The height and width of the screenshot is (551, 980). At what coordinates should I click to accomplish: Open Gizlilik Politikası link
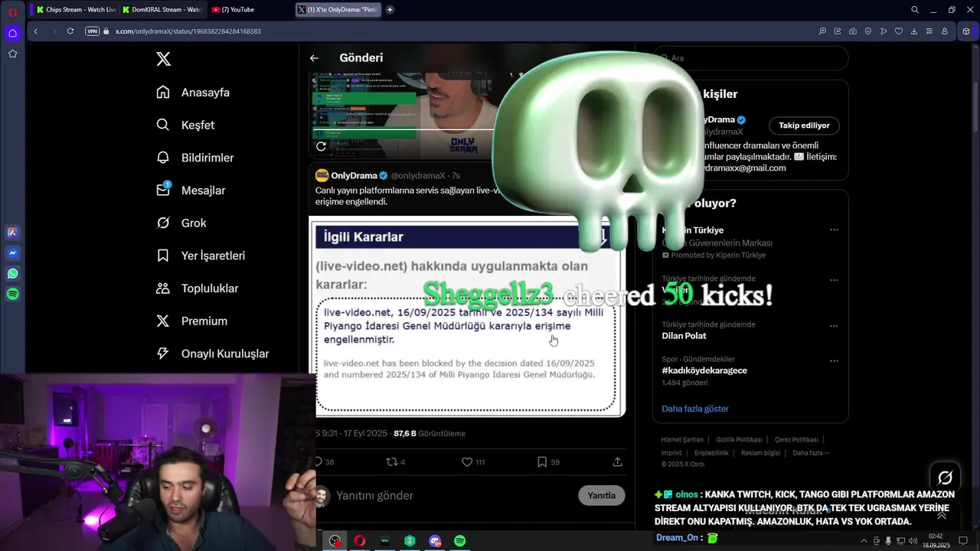point(739,440)
